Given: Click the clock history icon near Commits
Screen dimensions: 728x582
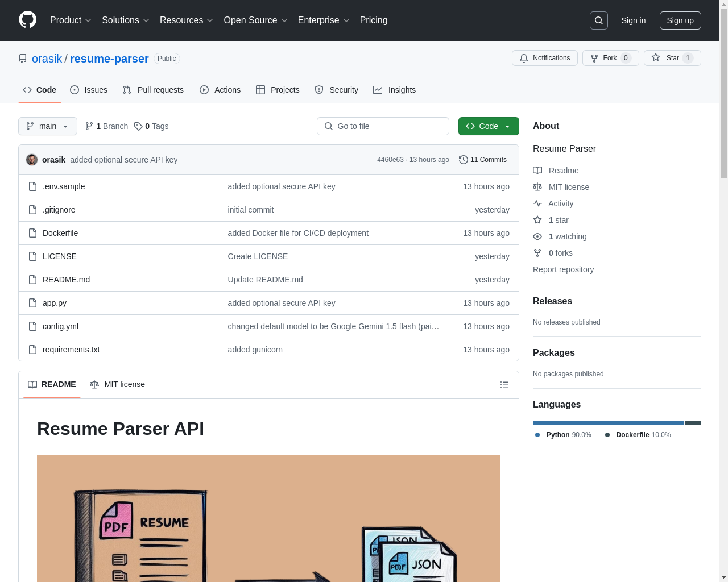Looking at the screenshot, I should [x=464, y=160].
